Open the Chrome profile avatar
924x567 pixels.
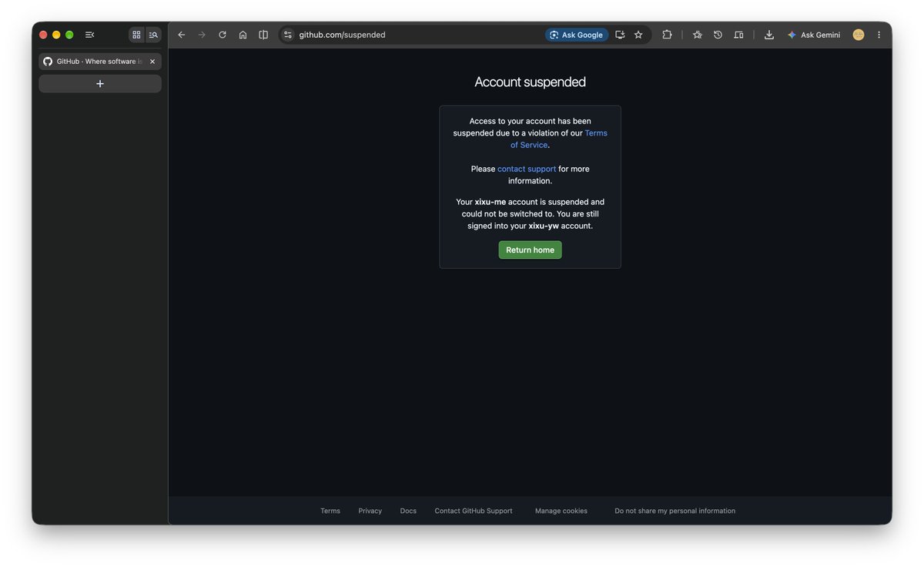pos(859,35)
